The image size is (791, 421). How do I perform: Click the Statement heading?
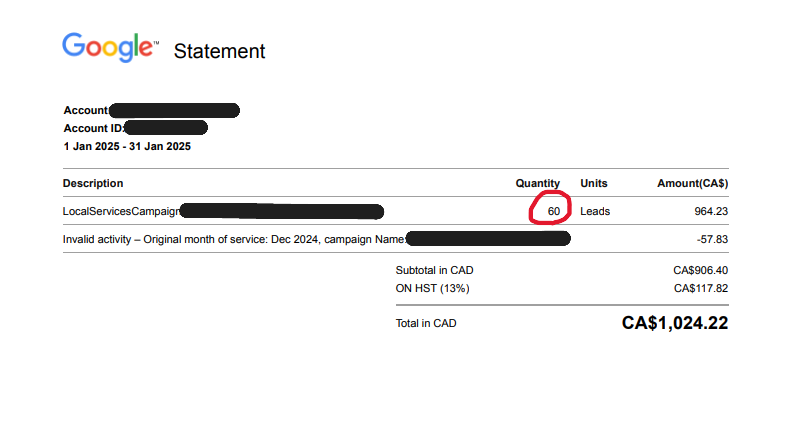tap(219, 51)
